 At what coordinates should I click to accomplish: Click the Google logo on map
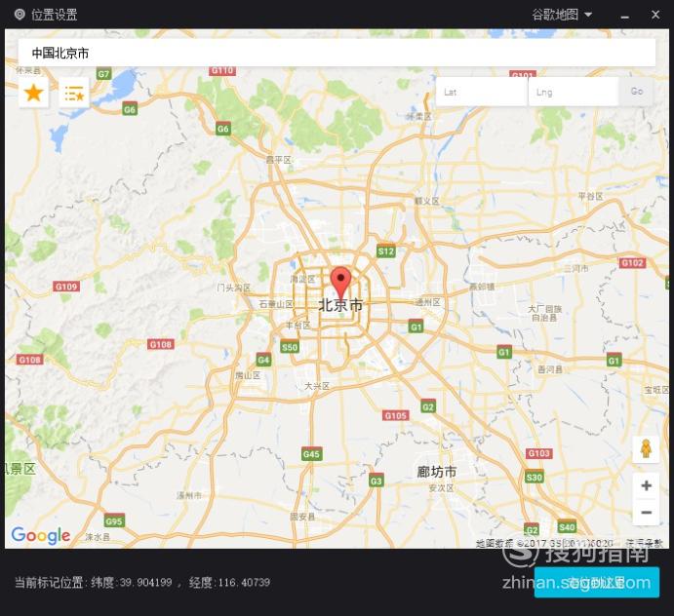[x=41, y=535]
